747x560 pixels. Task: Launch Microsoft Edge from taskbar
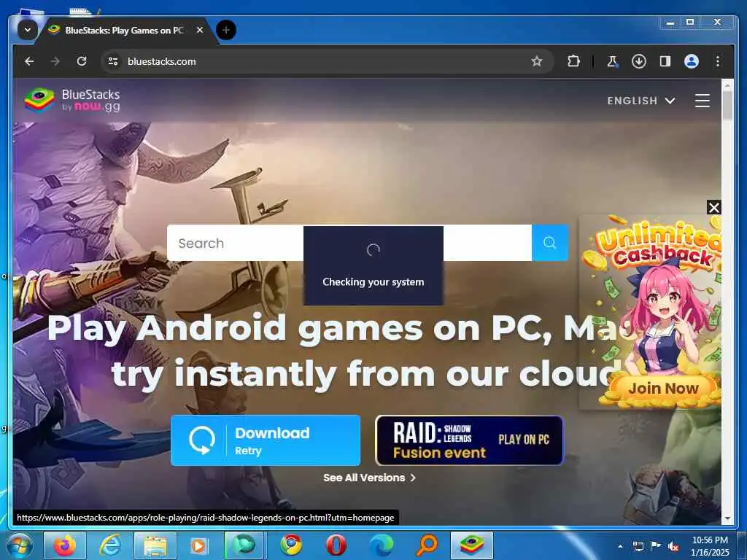382,545
